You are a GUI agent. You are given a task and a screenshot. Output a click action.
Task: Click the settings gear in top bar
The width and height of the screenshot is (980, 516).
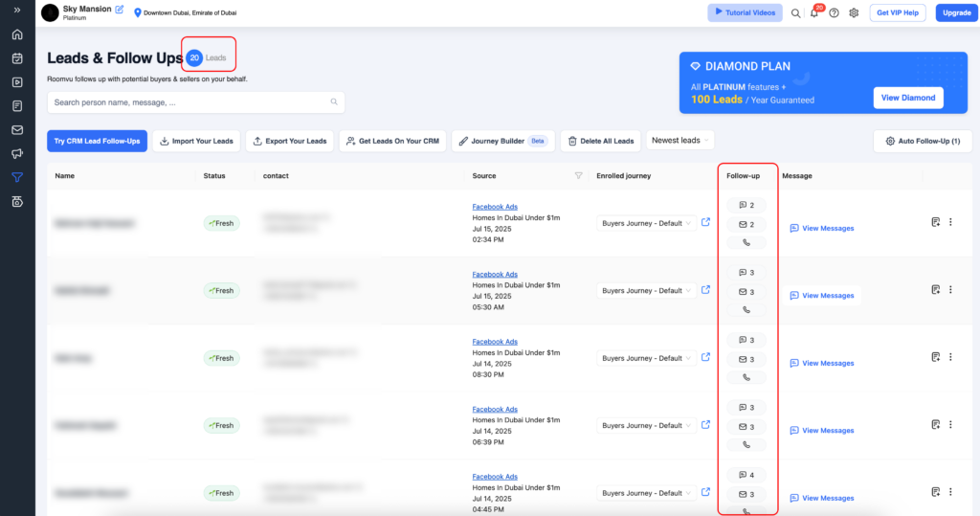click(x=854, y=13)
